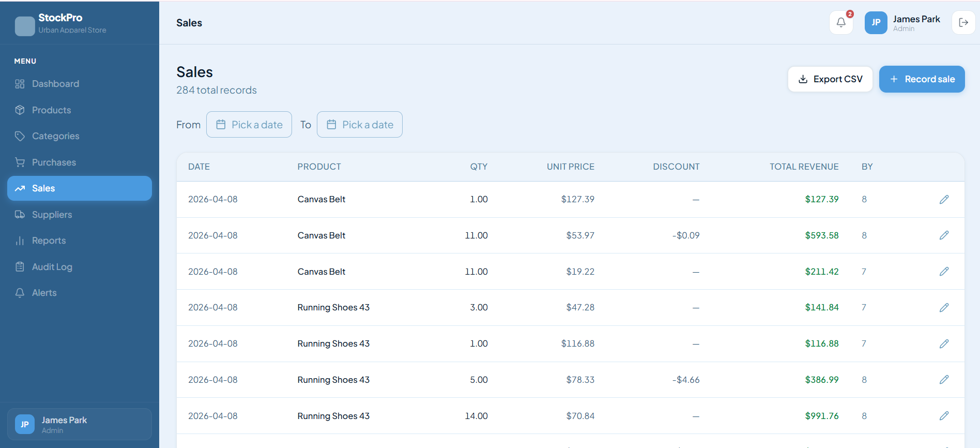Edit the $127.39 Canvas Belt sale

[x=944, y=200]
